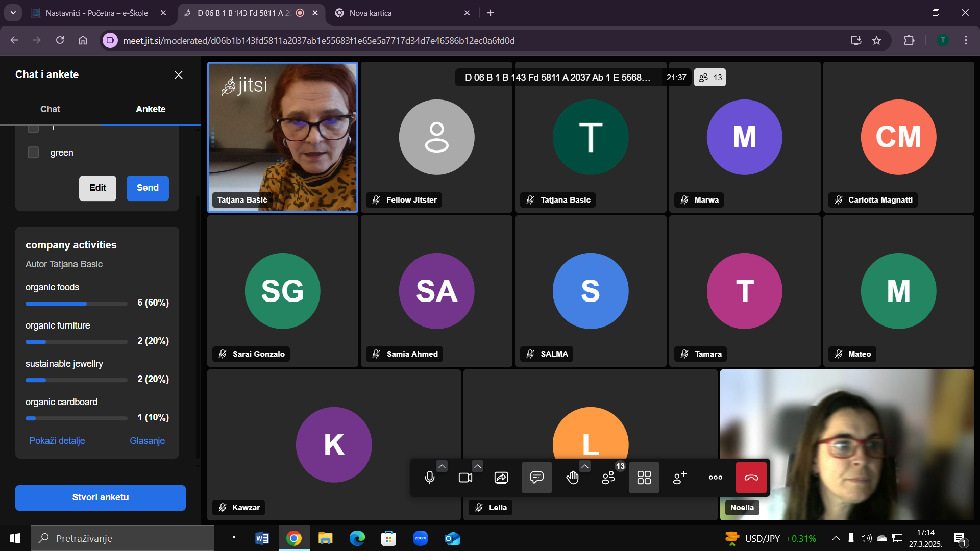The image size is (980, 551).
Task: Open Microsoft Edge from the taskbar
Action: (357, 538)
